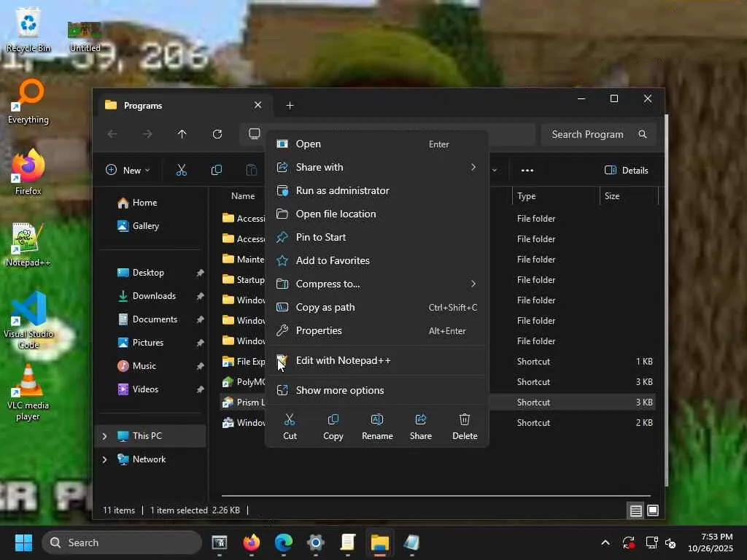Image resolution: width=747 pixels, height=560 pixels.
Task: Select Visual Studio Code desktop icon
Action: coord(28,321)
